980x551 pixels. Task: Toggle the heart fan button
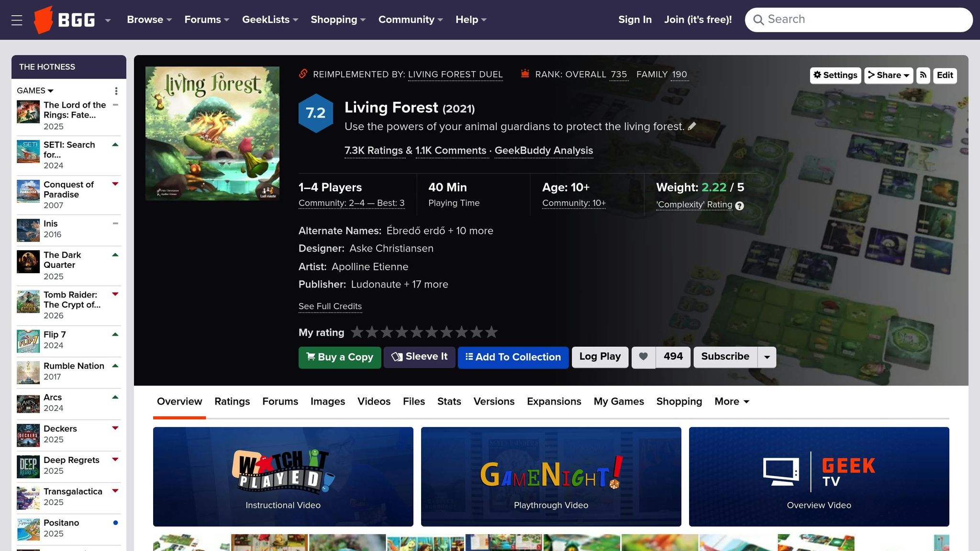pos(644,357)
